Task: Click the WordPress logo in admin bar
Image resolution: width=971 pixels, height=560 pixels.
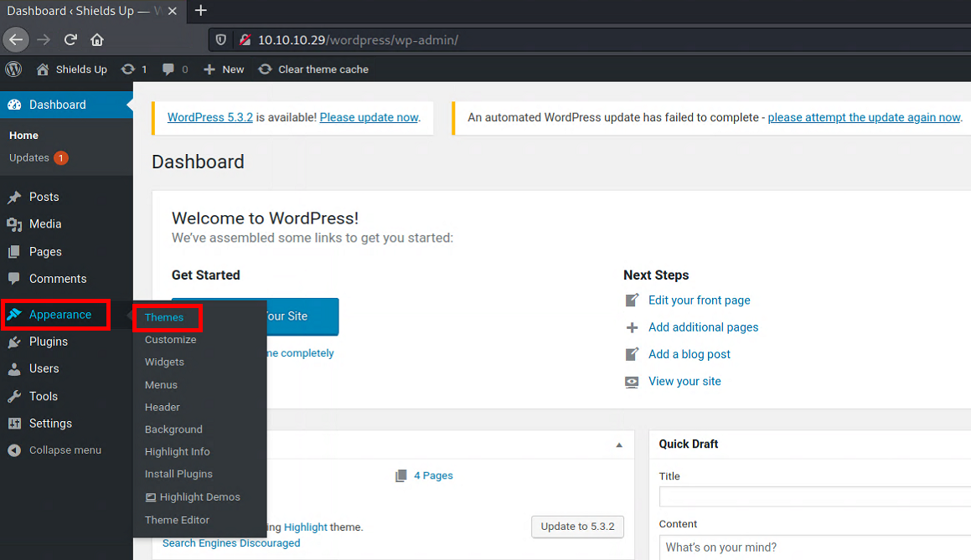Action: click(x=13, y=69)
